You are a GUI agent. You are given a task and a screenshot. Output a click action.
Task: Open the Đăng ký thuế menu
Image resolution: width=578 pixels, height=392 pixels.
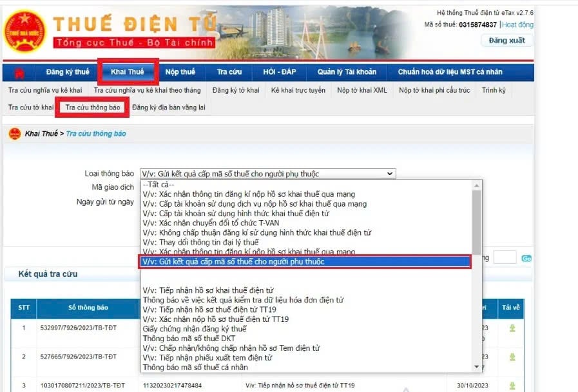(68, 72)
